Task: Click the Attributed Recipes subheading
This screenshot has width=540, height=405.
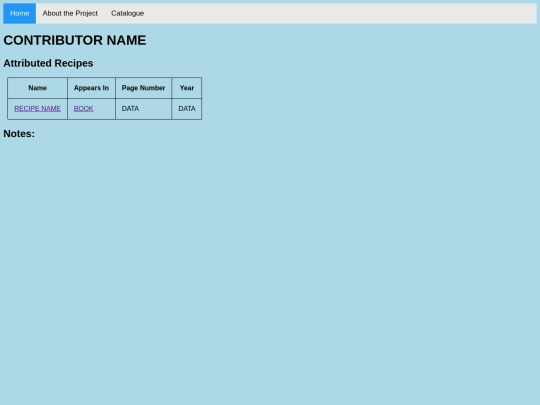Action: [x=48, y=63]
